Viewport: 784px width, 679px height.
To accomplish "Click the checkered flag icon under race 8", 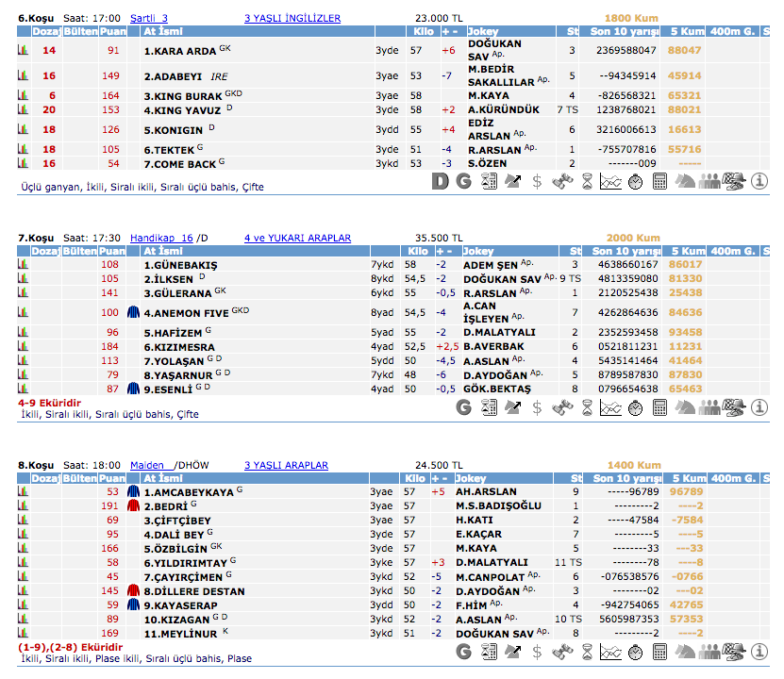I will (735, 653).
